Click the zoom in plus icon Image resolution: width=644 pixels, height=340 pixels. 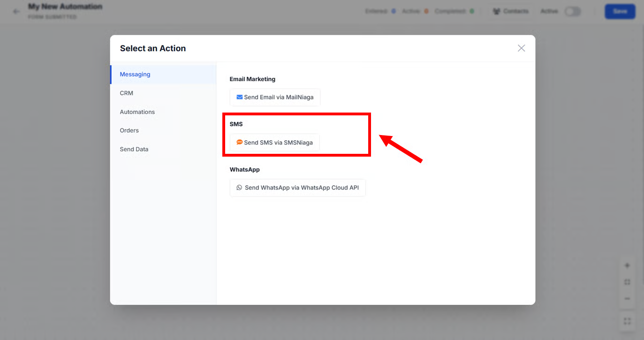tap(627, 265)
